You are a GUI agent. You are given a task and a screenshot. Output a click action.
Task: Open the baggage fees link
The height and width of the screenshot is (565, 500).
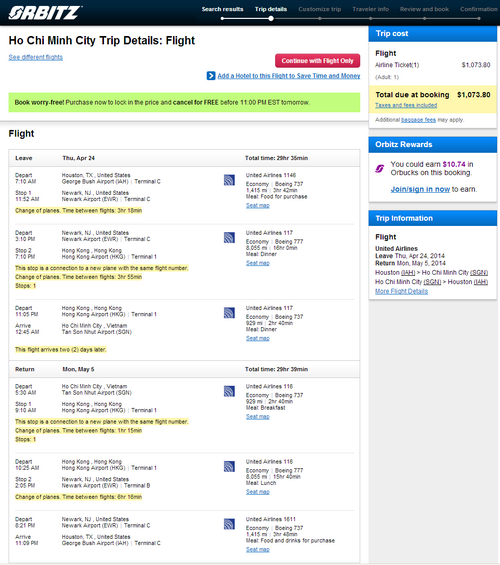pyautogui.click(x=418, y=120)
